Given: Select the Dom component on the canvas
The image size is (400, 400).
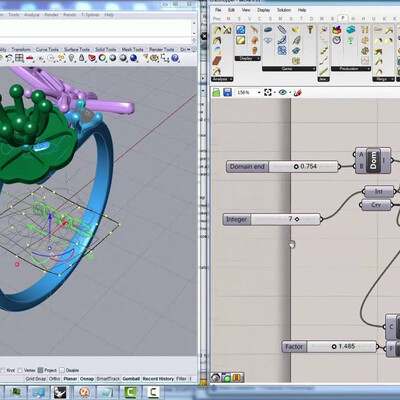Looking at the screenshot, I should point(373,161).
